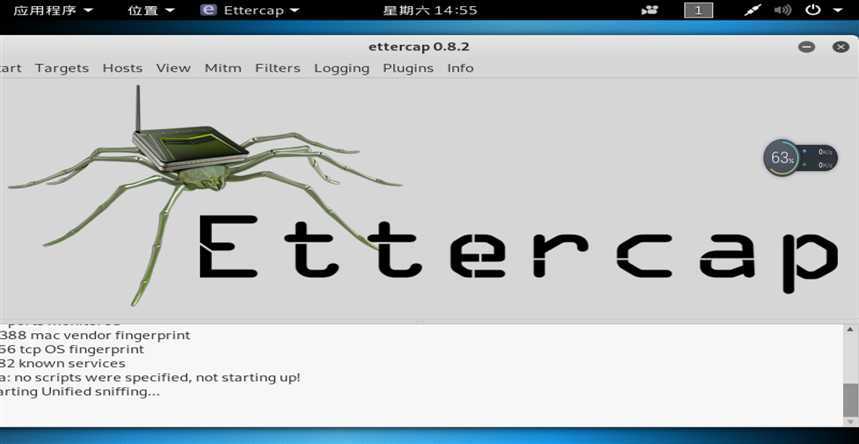Click the 'tcp OS fingerprint' log line
Image resolution: width=859 pixels, height=444 pixels.
pos(72,349)
